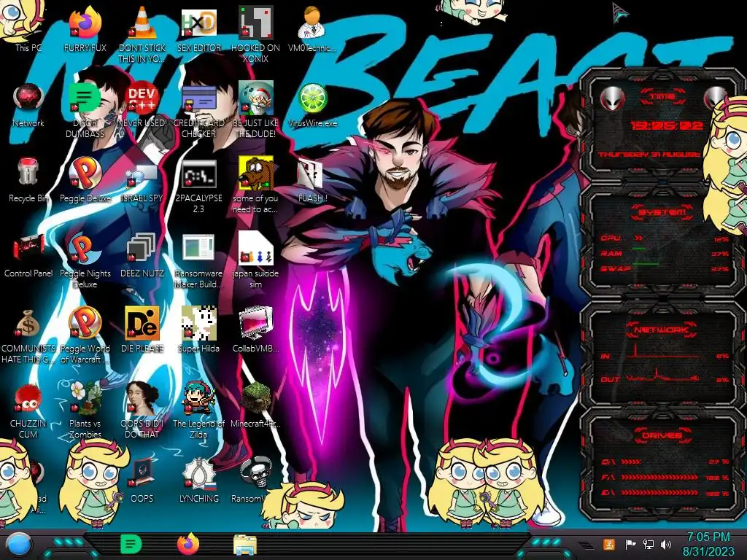
Task: Click the SYSTEM header in the widget
Action: click(662, 212)
